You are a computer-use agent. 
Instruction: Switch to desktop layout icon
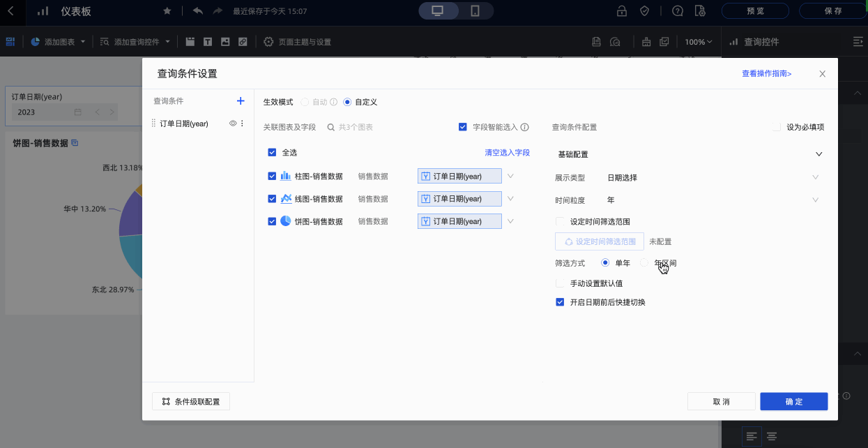[x=438, y=11]
